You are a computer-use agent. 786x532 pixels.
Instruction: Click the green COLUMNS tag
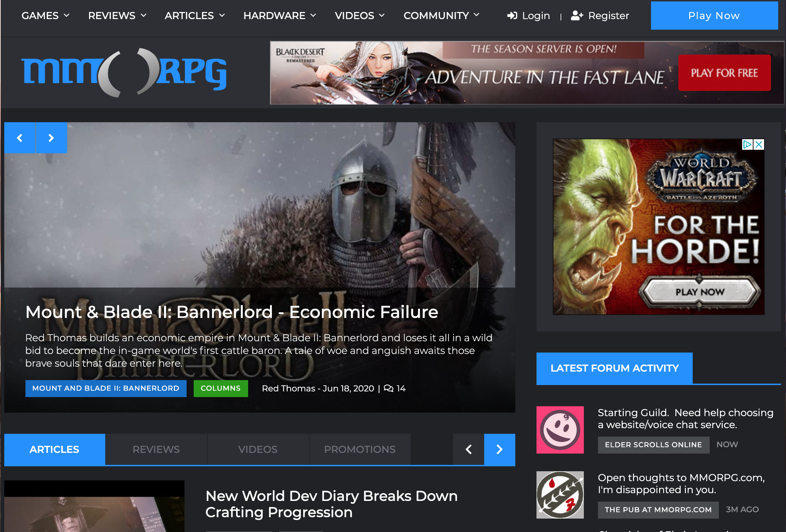221,388
